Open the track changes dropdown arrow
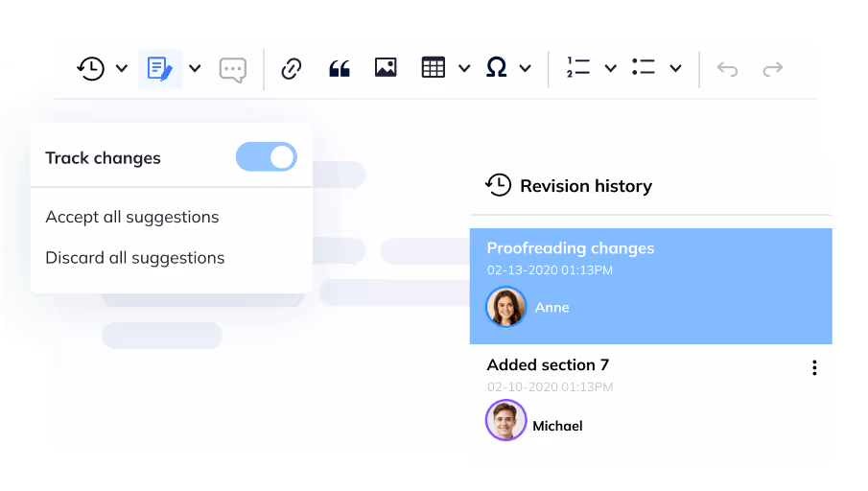Screen dimensions: 868x491 (x=195, y=68)
